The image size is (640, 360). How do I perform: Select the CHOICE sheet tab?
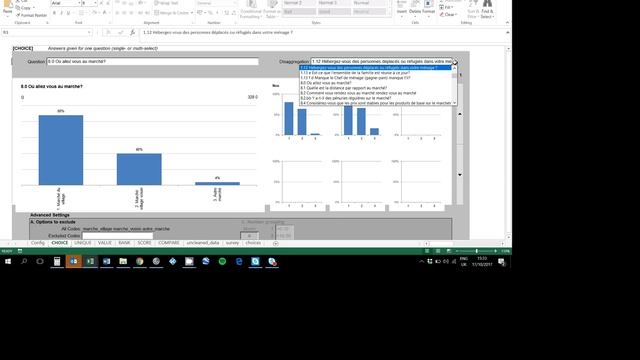click(x=60, y=243)
